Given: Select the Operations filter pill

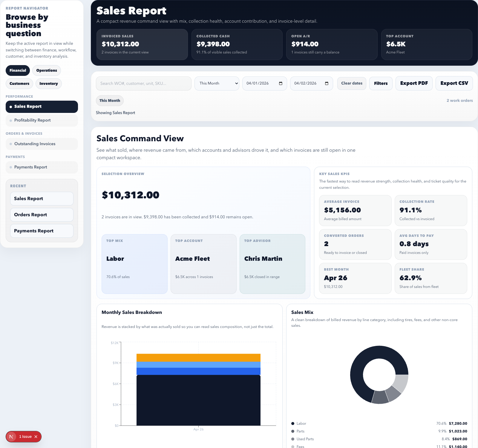Looking at the screenshot, I should pyautogui.click(x=46, y=70).
